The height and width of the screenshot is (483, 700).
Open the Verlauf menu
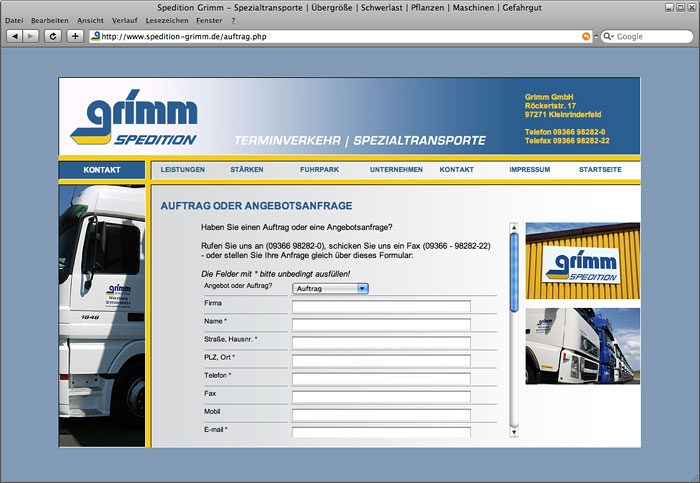point(125,21)
